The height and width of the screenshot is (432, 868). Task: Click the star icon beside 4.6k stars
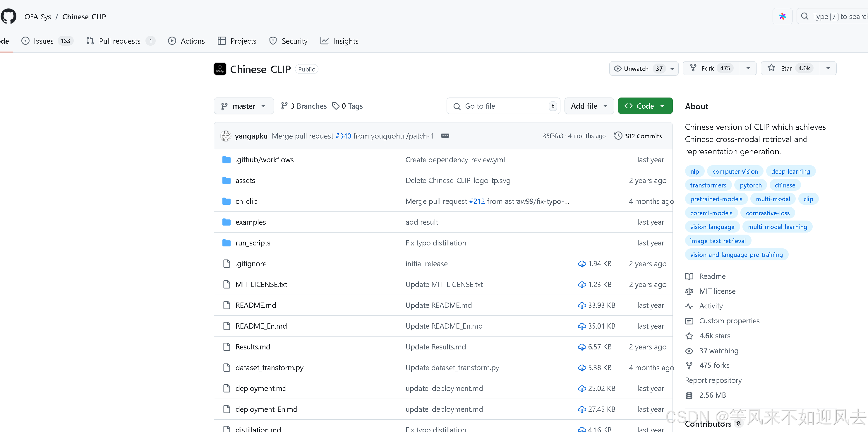pos(689,336)
